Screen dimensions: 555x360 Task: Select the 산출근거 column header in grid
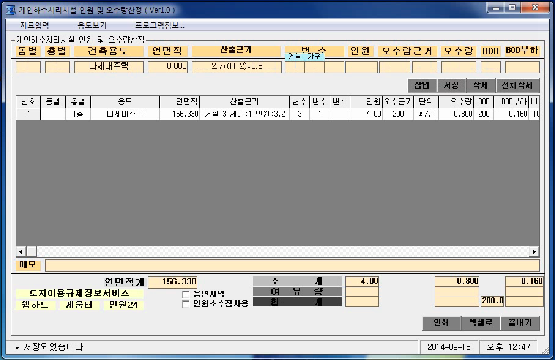(x=244, y=102)
